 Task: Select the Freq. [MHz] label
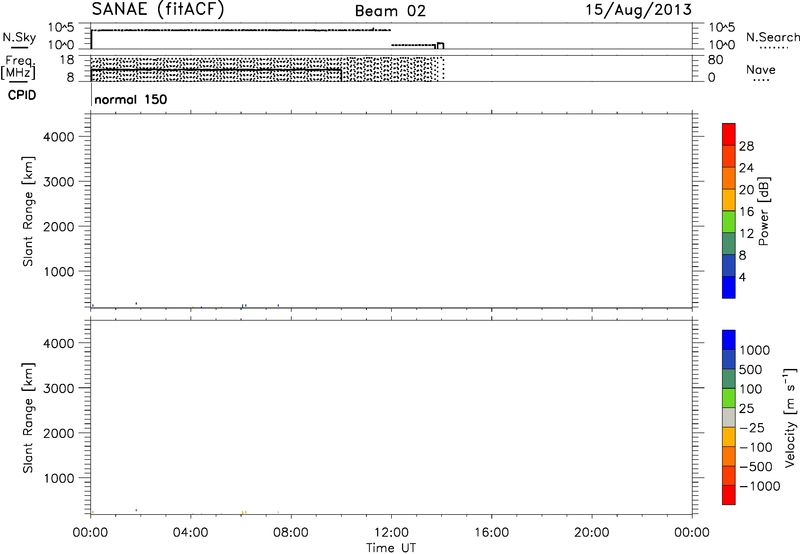[19, 67]
